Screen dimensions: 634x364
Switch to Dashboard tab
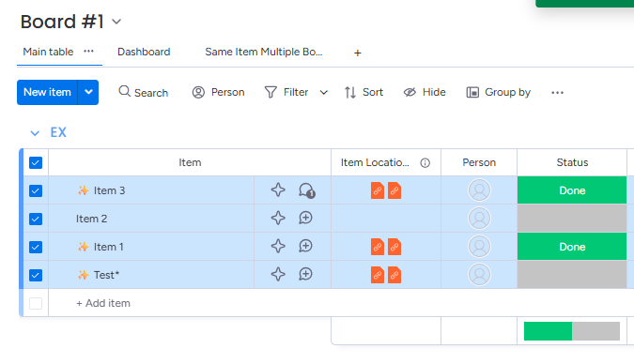144,52
